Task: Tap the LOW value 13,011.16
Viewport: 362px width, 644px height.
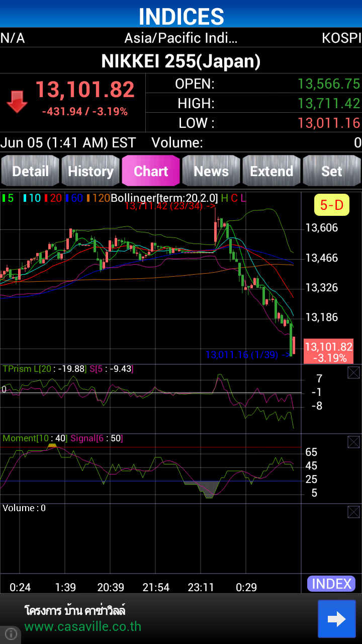Action: pyautogui.click(x=329, y=123)
